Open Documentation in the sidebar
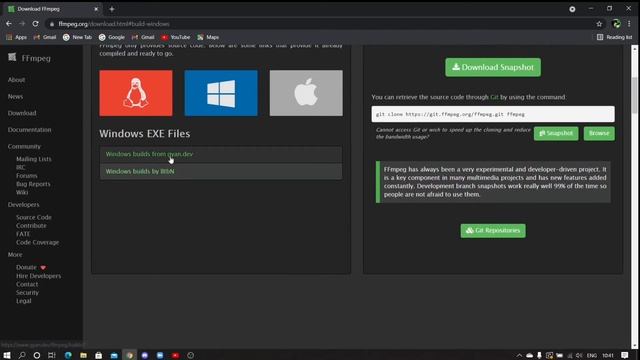 (x=29, y=130)
